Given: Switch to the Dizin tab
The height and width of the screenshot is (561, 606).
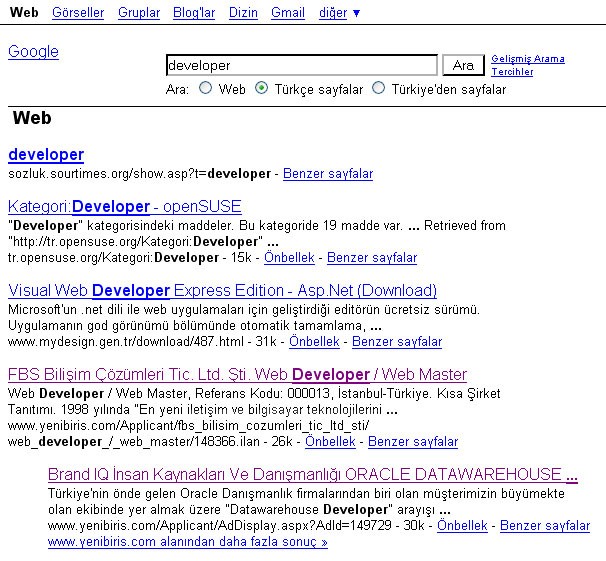Looking at the screenshot, I should coord(243,13).
